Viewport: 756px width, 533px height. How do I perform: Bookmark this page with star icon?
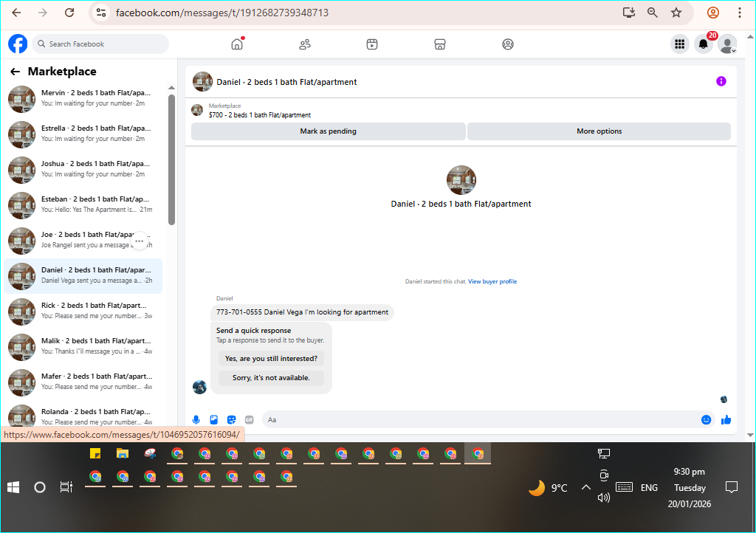[x=676, y=13]
